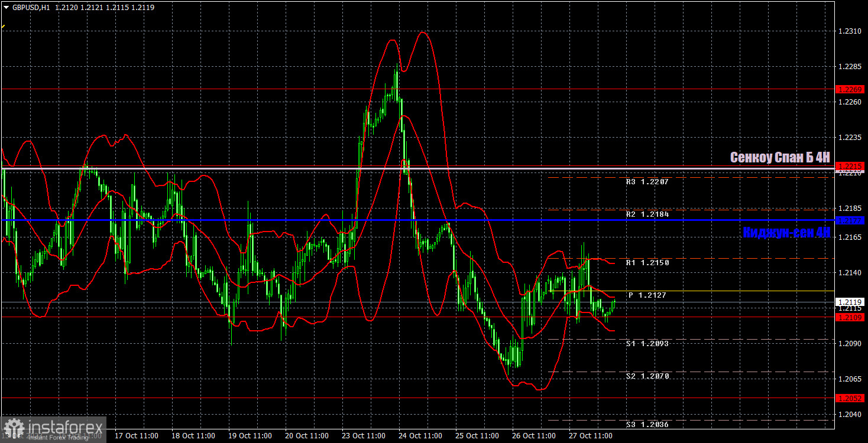
Task: Click the current price tag 1.2119
Action: (x=851, y=302)
